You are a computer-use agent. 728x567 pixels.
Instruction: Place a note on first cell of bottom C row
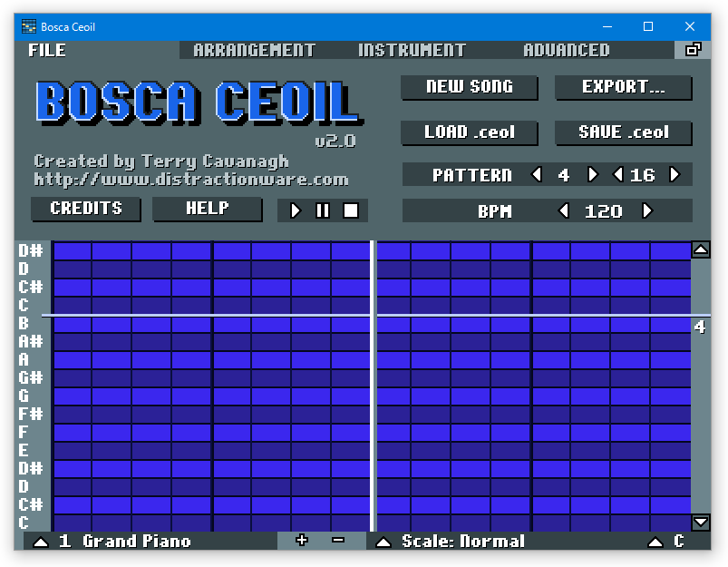[72, 523]
